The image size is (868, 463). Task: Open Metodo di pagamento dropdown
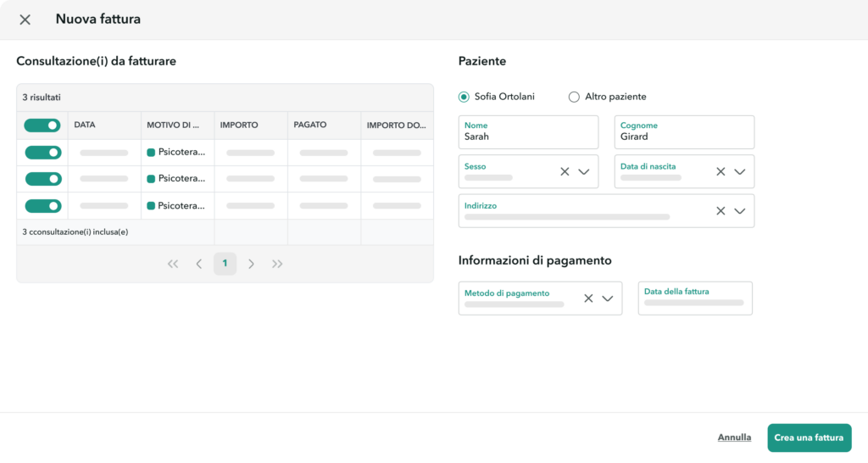point(607,298)
